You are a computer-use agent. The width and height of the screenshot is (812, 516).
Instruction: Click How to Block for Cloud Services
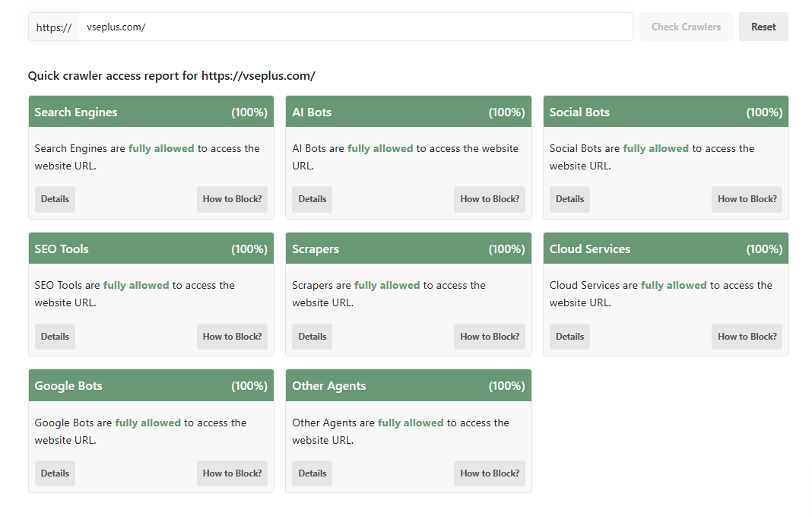point(747,337)
